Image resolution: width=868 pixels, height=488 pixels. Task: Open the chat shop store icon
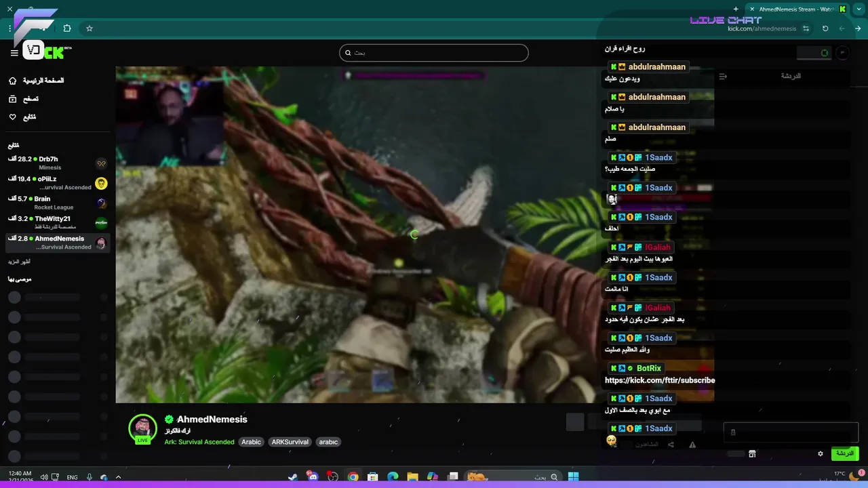pyautogui.click(x=752, y=453)
